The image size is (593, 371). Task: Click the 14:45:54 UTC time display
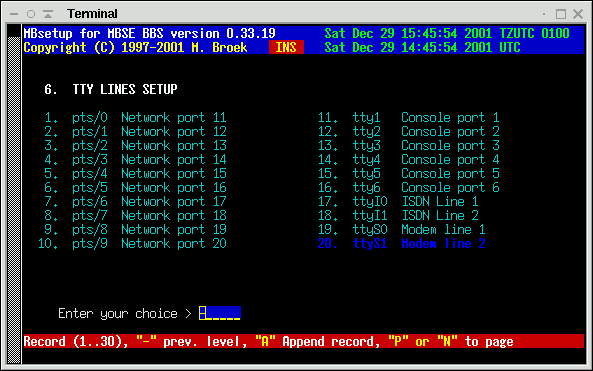pos(422,47)
